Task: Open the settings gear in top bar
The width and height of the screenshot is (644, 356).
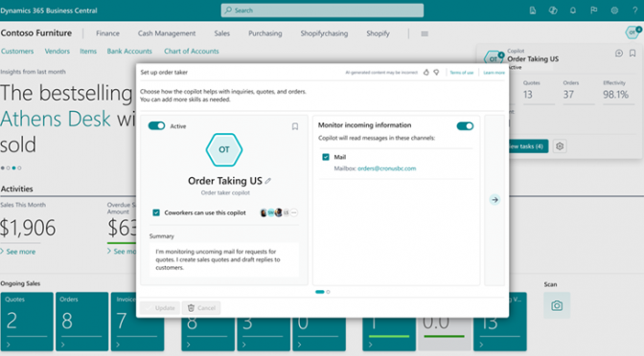Action: pyautogui.click(x=614, y=11)
